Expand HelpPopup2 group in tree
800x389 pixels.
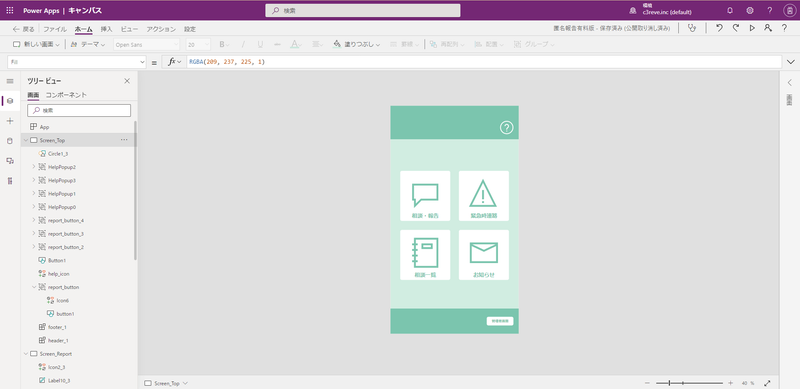[34, 166]
